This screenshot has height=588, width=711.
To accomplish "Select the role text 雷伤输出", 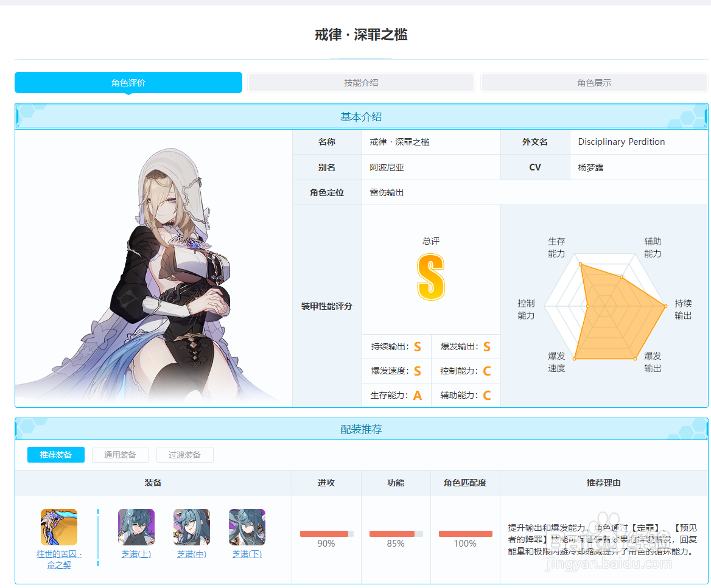I will click(387, 193).
